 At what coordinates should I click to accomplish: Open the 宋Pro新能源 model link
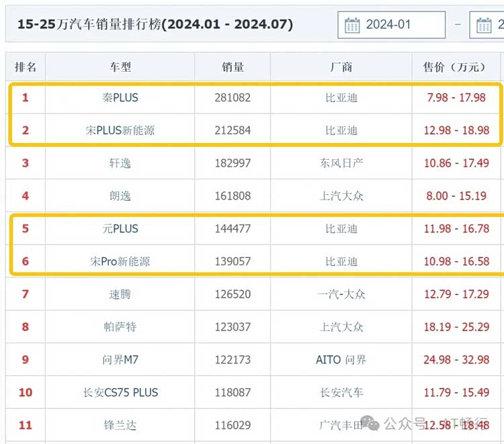120,261
